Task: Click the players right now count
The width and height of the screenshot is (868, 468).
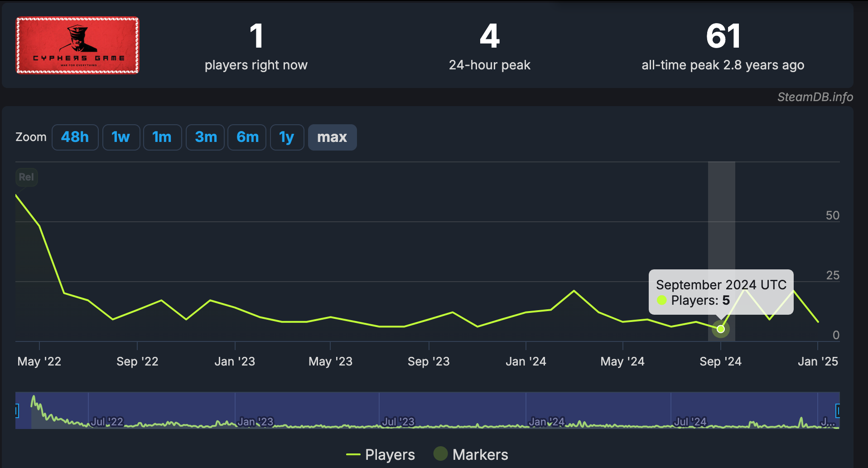Action: click(256, 36)
